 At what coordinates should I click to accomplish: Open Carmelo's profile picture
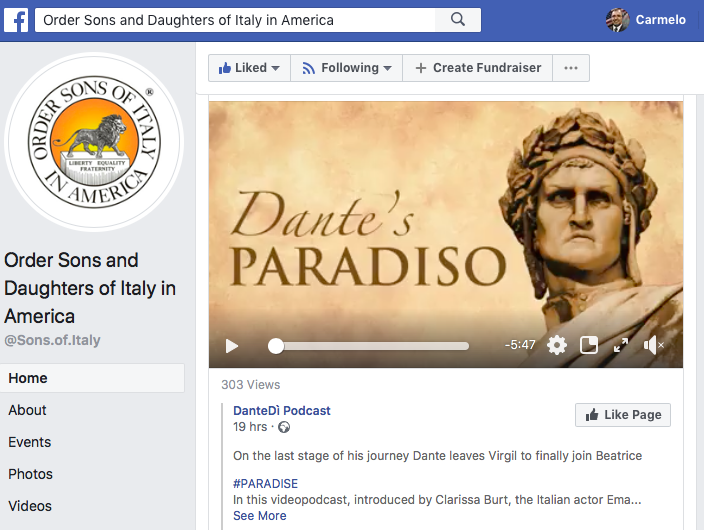pyautogui.click(x=617, y=20)
